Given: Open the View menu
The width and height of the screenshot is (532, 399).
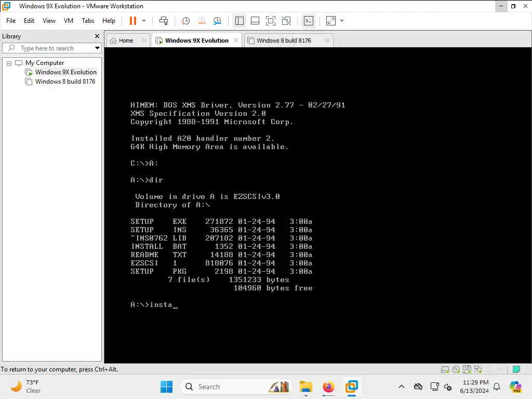Looking at the screenshot, I should [49, 21].
